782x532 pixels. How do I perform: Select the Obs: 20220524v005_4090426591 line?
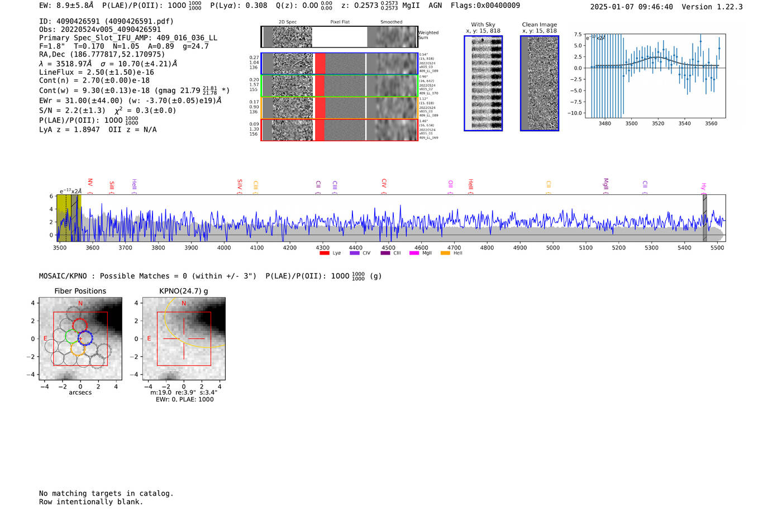coord(100,30)
